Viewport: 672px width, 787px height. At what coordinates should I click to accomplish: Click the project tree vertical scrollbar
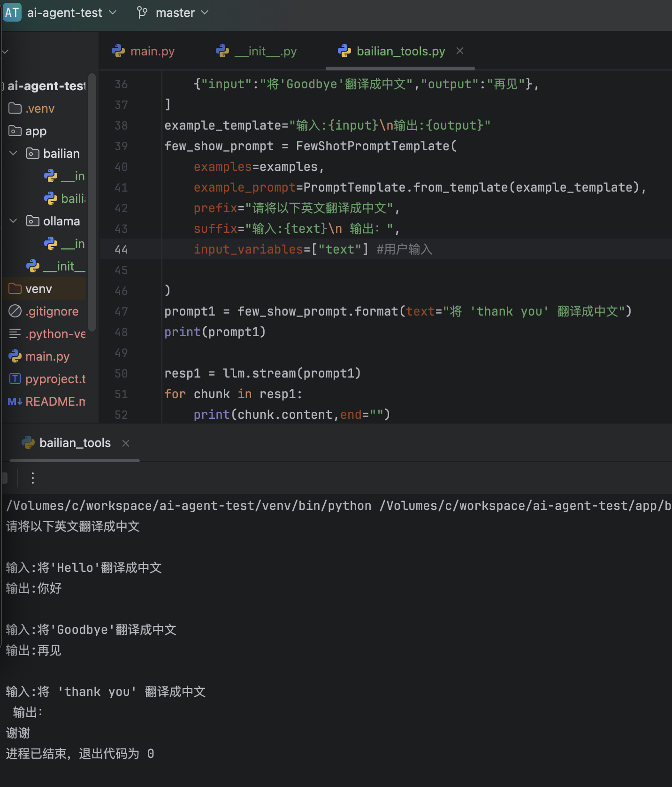click(x=92, y=202)
